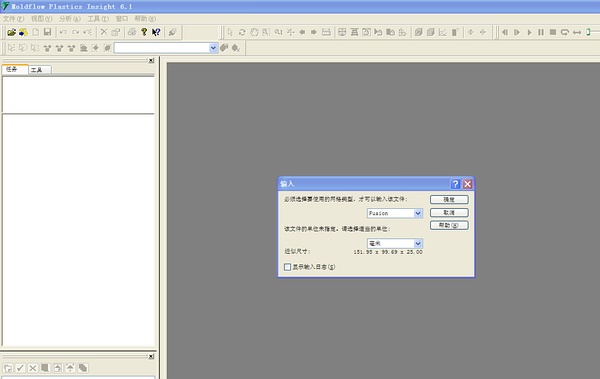The width and height of the screenshot is (600, 379).
Task: Click the yellow help question icon
Action: pos(144,32)
